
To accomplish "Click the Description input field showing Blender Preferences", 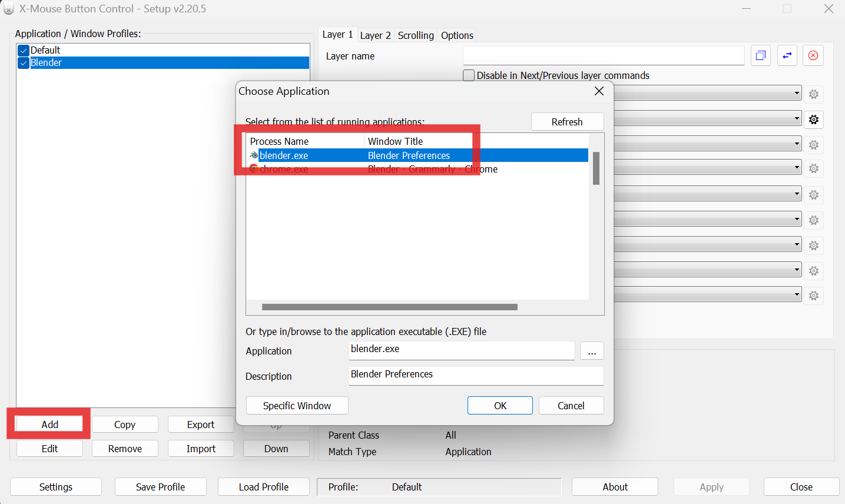I will click(476, 376).
